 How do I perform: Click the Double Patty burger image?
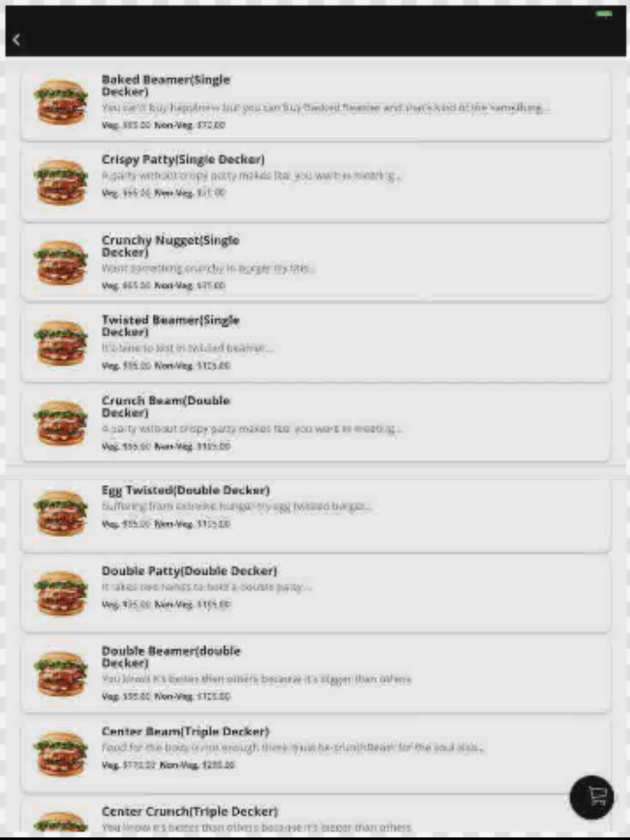point(60,593)
